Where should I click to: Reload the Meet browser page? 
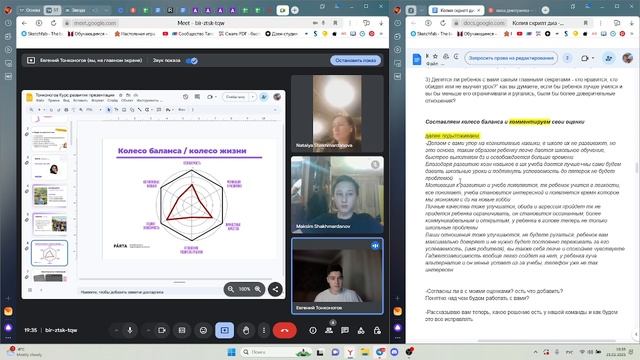53,23
